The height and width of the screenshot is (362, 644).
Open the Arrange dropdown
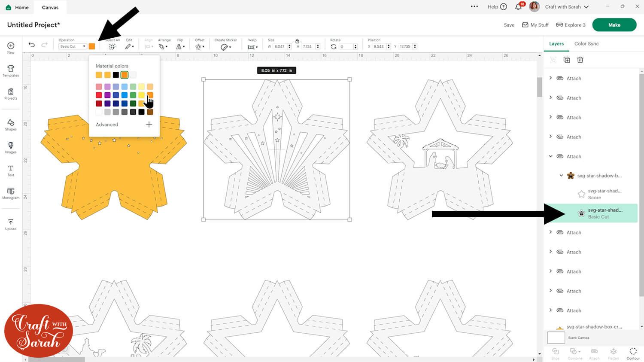point(164,46)
